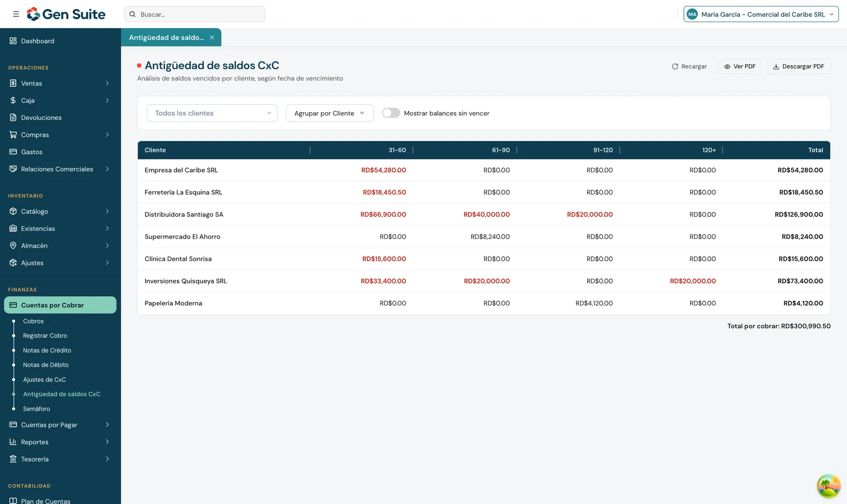Click the Ventas receipt icon
Viewport: 847px width, 504px height.
click(x=13, y=83)
